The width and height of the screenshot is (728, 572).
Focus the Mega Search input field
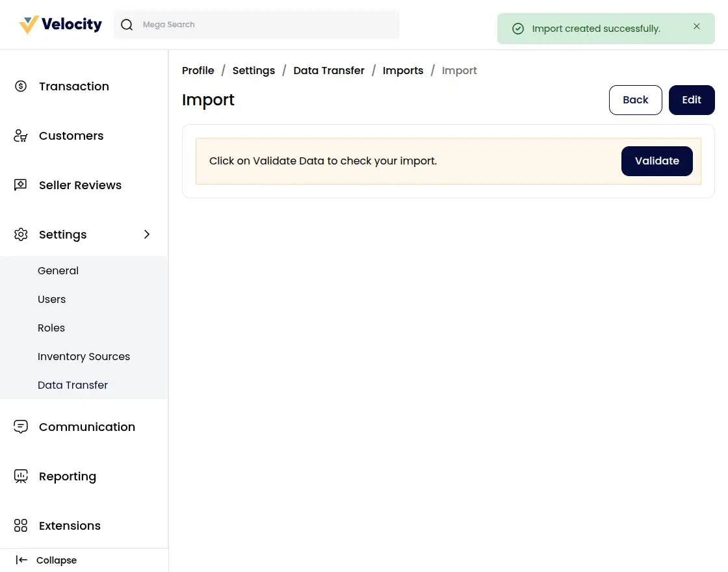(266, 25)
